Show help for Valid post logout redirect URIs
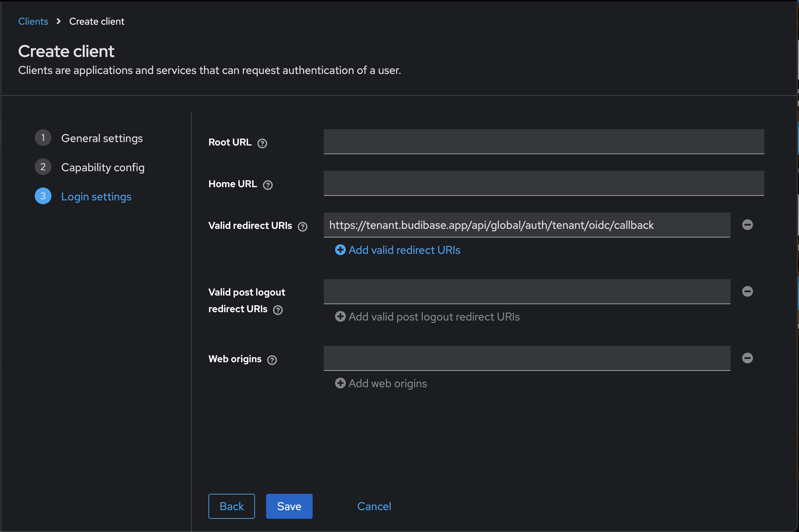 click(278, 310)
